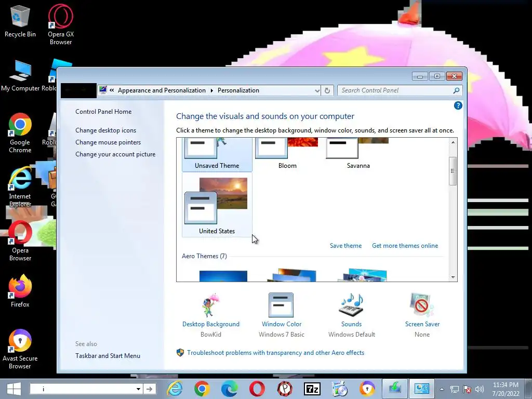Open Control Panel Home link
The height and width of the screenshot is (399, 532).
coord(103,112)
